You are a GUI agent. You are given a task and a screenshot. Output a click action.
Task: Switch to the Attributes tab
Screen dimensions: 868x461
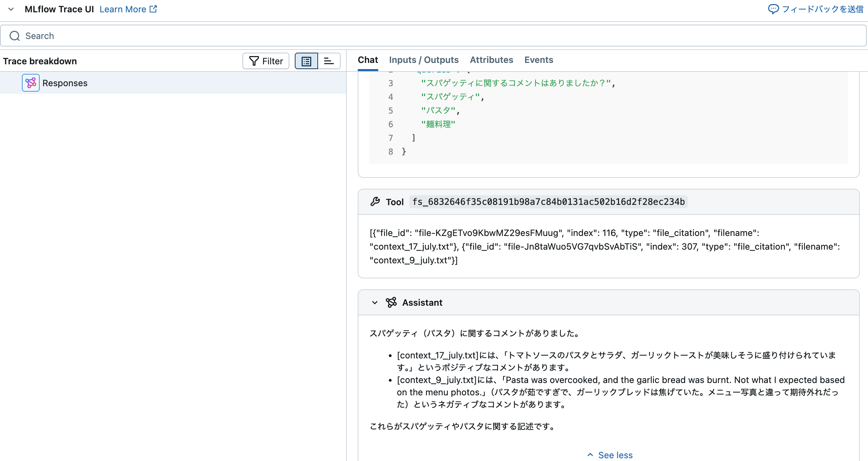tap(491, 60)
